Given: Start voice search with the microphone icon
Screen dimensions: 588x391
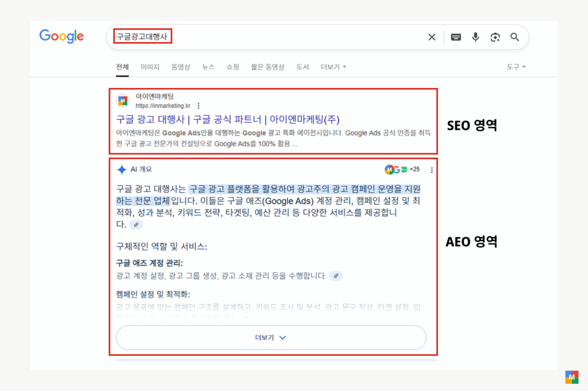Looking at the screenshot, I should coord(475,37).
